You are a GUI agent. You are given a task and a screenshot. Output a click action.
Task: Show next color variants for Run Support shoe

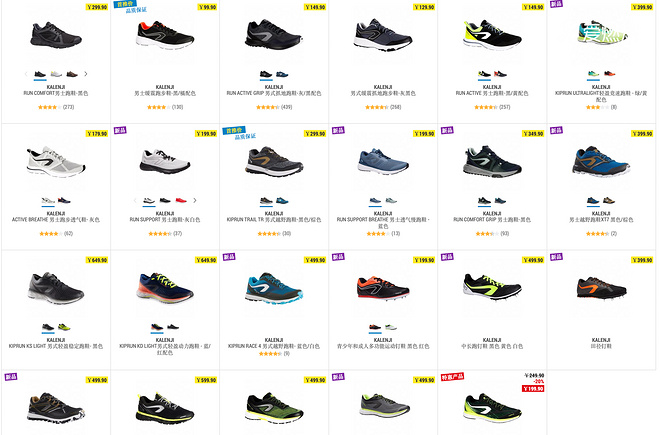pyautogui.click(x=194, y=200)
